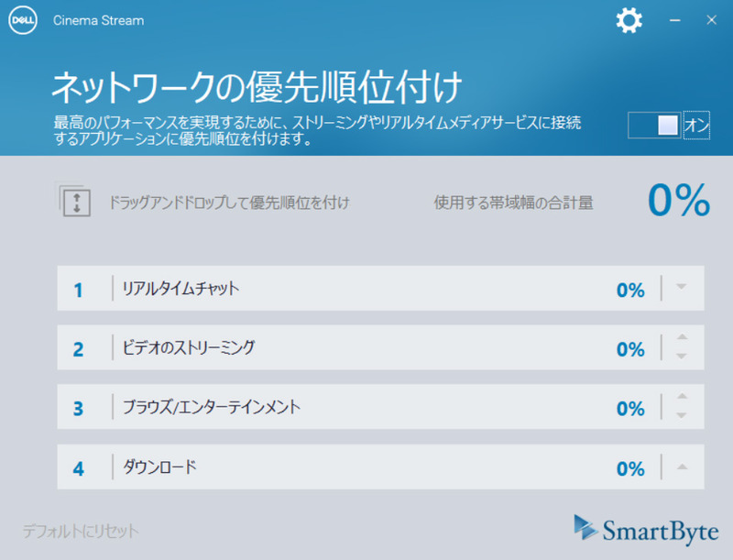Viewport: 733px width, 560px height.
Task: Toggle network prioritization off
Action: (652, 124)
